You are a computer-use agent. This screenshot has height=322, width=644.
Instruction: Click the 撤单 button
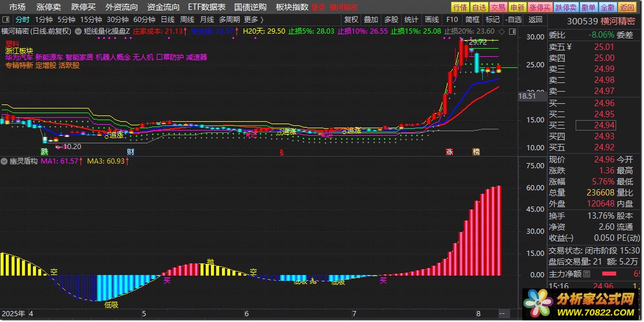coord(588,7)
